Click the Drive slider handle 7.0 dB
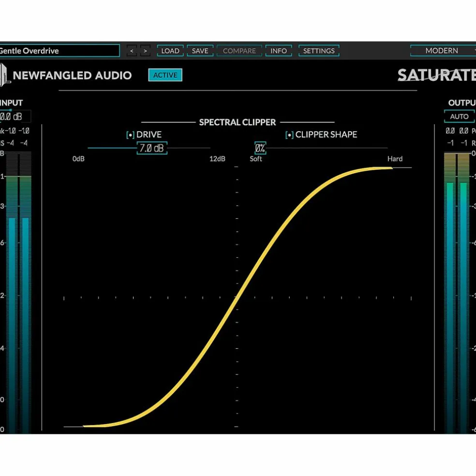This screenshot has height=476, width=476. click(152, 148)
